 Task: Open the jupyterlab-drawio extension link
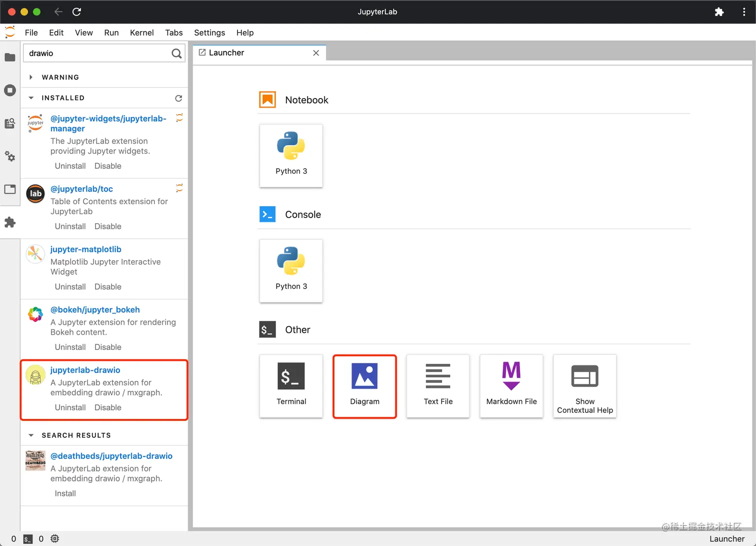(x=85, y=370)
